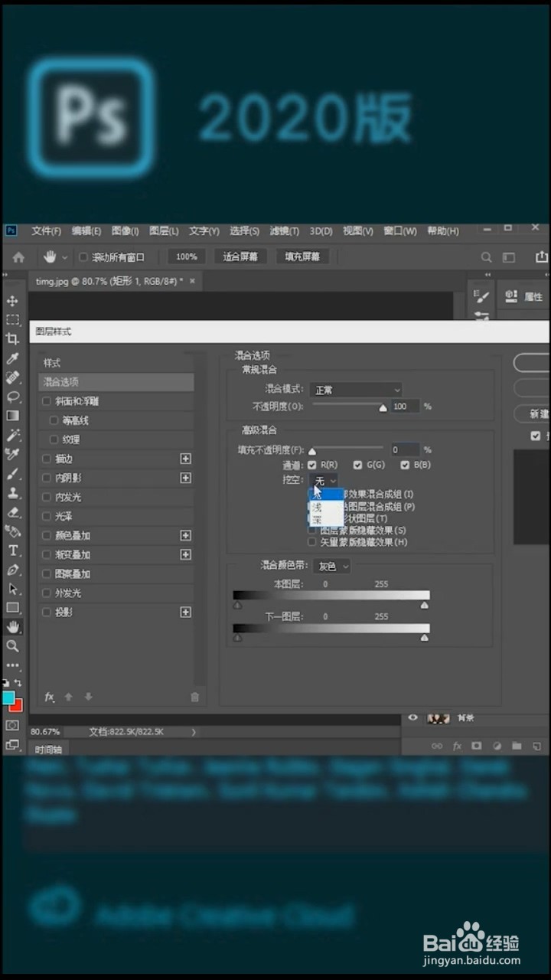Click the plus icon next to 投影
This screenshot has height=980, width=551.
coord(185,612)
